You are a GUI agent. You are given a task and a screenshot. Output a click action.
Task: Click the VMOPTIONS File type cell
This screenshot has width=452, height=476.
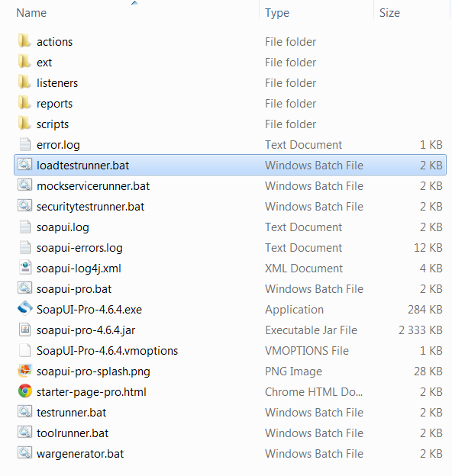pyautogui.click(x=307, y=351)
